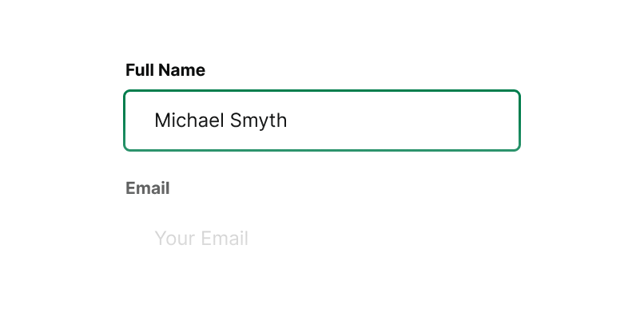Click the Your Email placeholder field

point(322,239)
